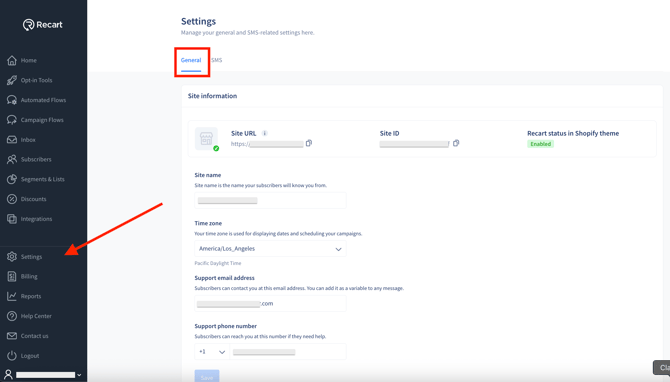Click the Support email address field
Image resolution: width=670 pixels, height=382 pixels.
pos(270,303)
